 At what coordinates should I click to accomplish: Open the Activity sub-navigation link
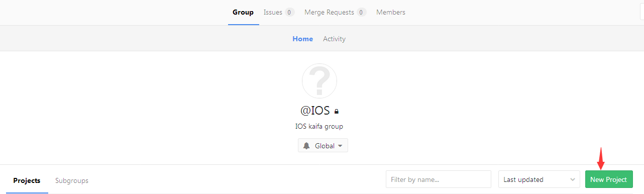pos(334,39)
